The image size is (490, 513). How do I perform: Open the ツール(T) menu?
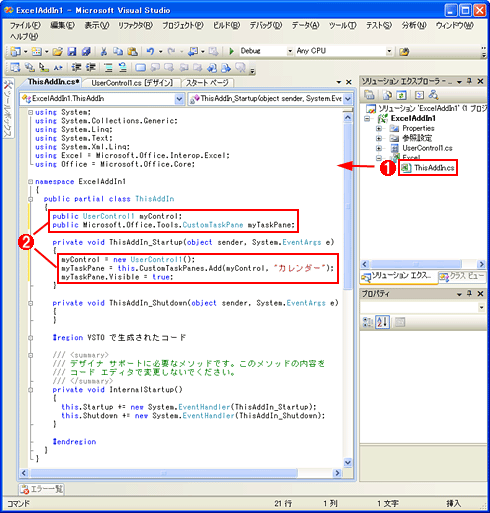pos(342,25)
